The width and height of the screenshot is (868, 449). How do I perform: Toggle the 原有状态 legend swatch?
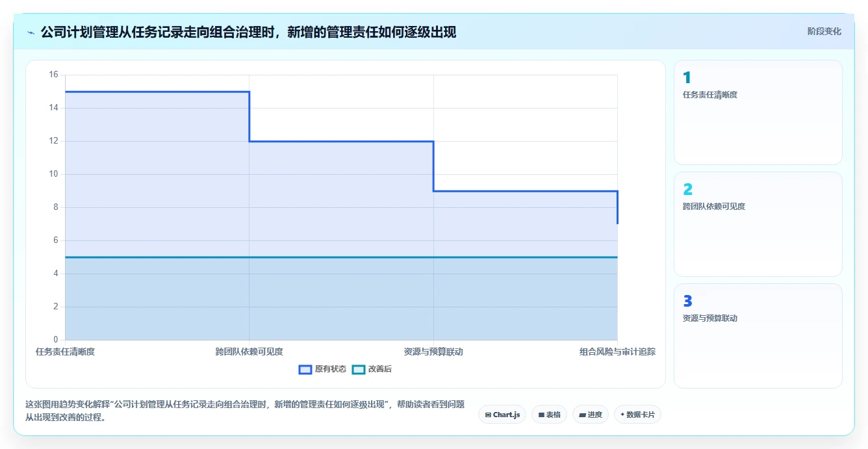tap(305, 369)
